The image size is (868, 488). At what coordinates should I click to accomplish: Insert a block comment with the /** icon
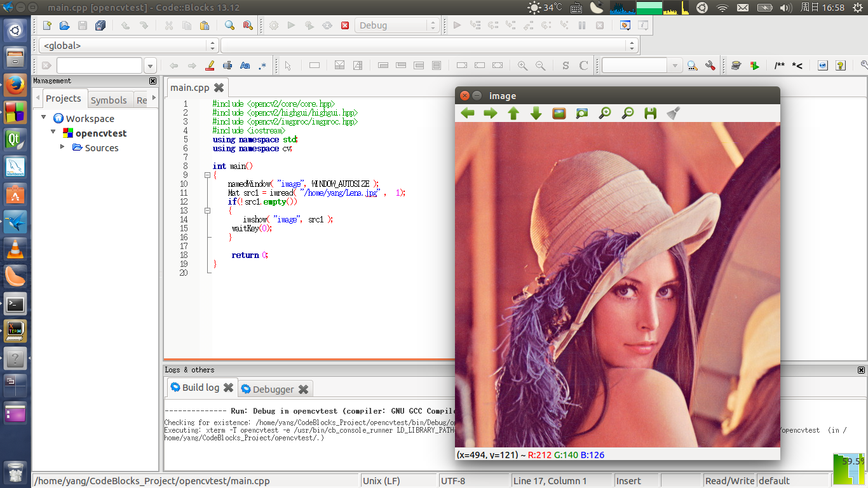coord(779,65)
